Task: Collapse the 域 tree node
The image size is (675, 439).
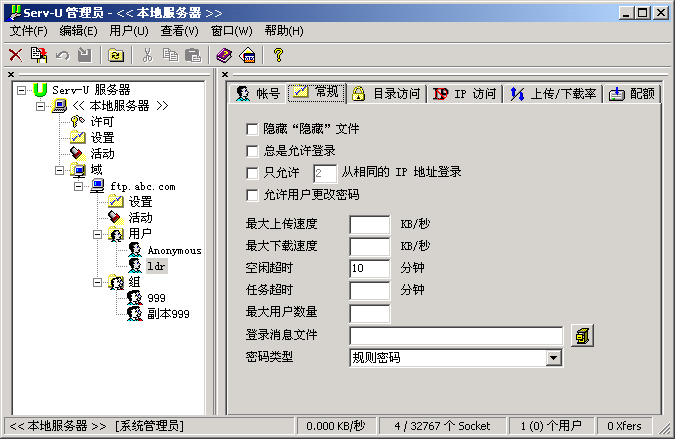Action: point(59,170)
